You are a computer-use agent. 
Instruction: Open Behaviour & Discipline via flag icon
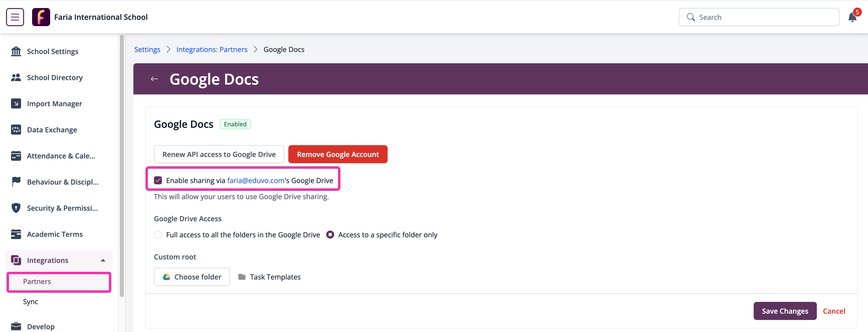(16, 182)
